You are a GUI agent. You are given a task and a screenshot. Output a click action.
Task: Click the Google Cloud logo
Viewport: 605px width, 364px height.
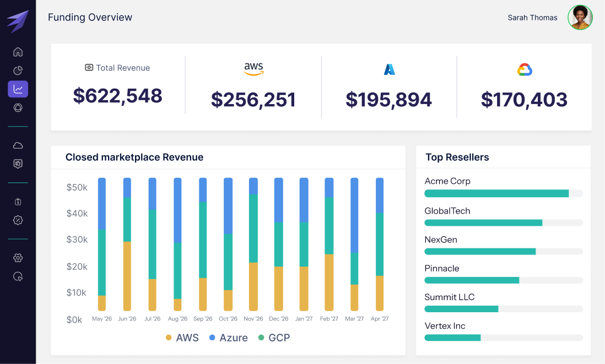pos(525,69)
